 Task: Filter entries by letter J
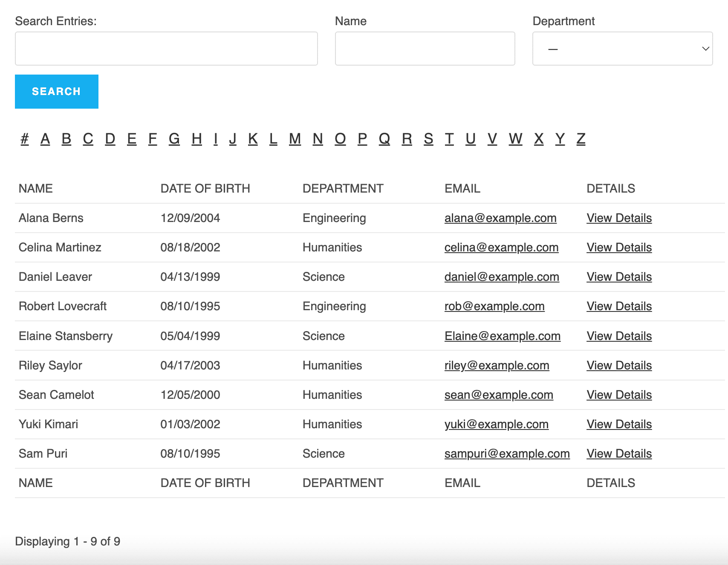[233, 139]
